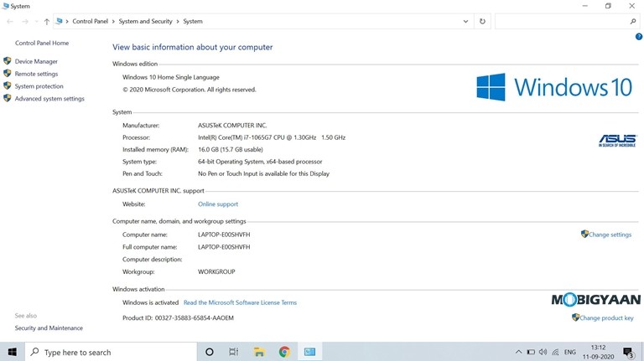Expand the chevron after System and Security
Viewport: 644px width, 361px height.
click(178, 21)
